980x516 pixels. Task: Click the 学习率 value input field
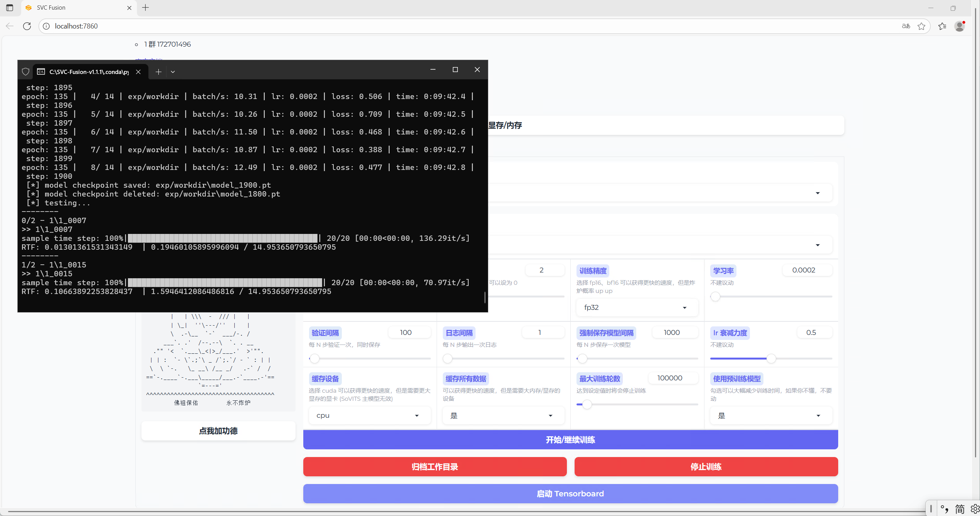pyautogui.click(x=807, y=270)
